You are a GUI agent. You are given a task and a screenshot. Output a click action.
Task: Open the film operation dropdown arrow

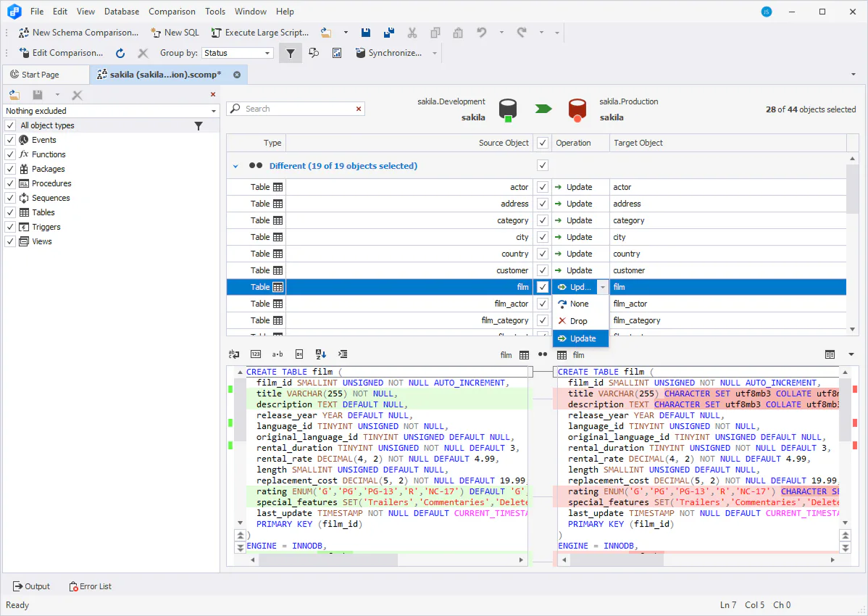[602, 287]
